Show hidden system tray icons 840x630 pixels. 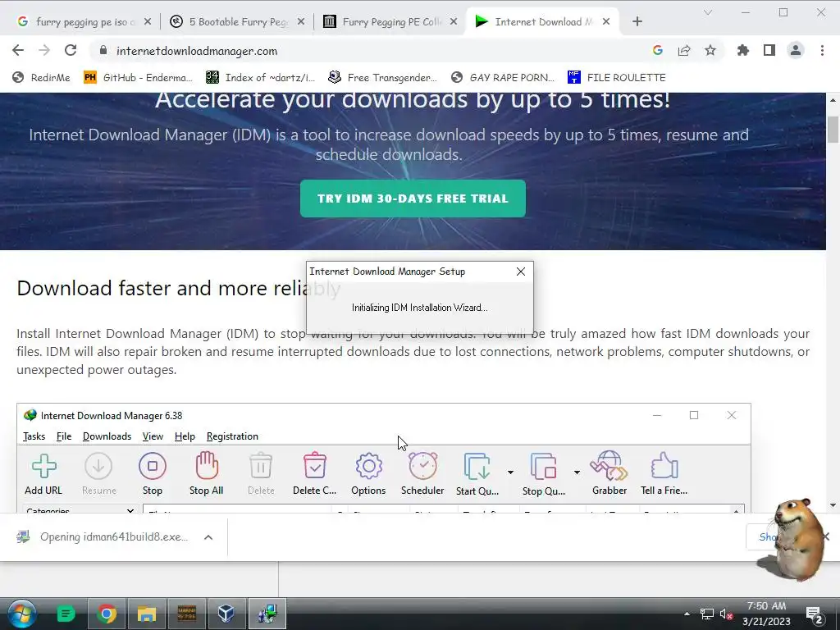click(687, 614)
